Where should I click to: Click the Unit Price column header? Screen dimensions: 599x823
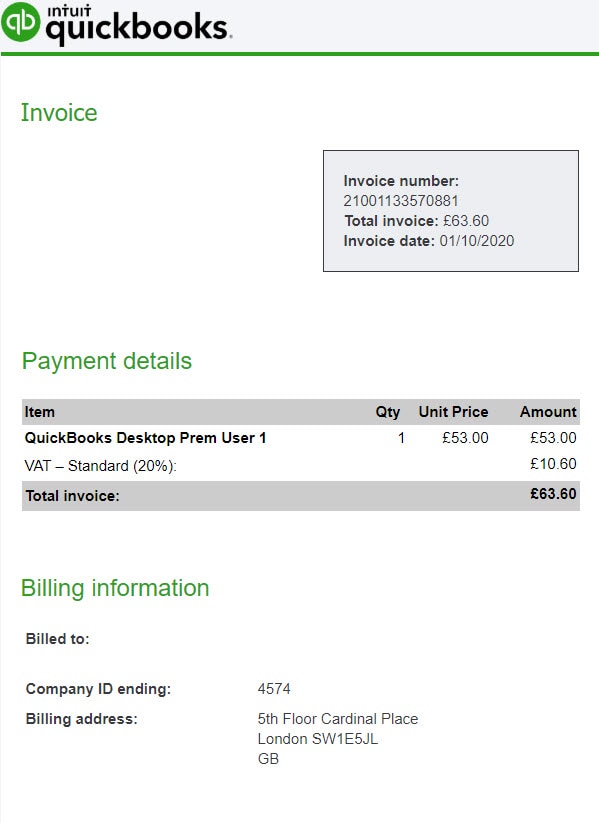tap(453, 412)
